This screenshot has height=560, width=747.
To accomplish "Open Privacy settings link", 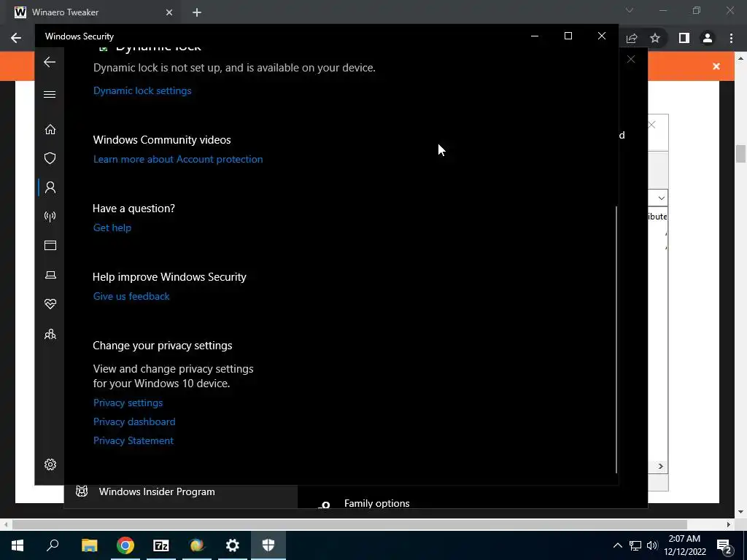I will (x=128, y=402).
